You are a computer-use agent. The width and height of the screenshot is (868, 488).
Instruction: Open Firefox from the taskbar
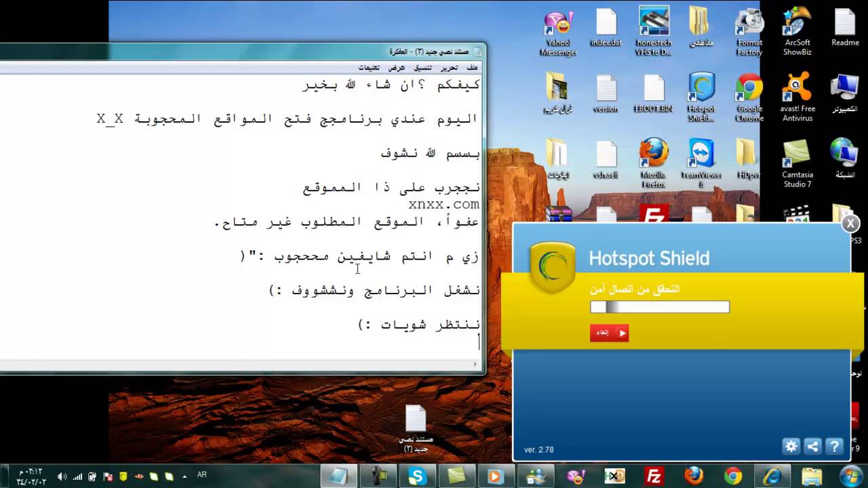point(694,476)
